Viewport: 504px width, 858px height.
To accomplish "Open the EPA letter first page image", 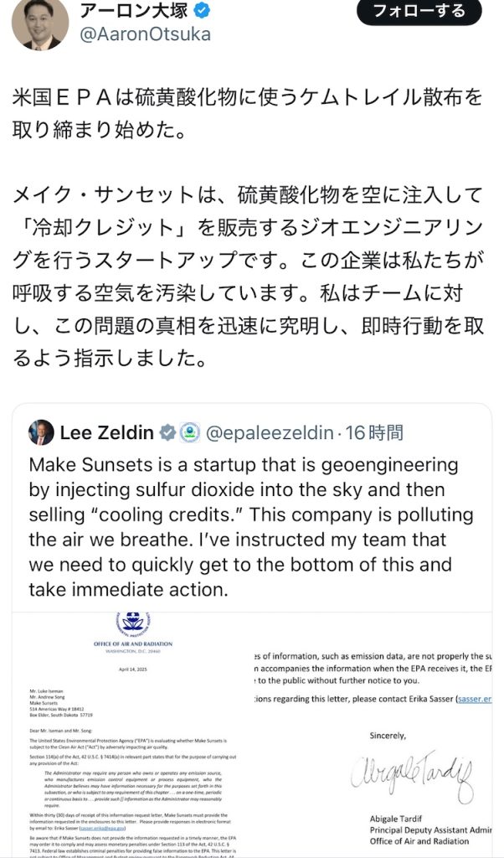I will point(131,735).
